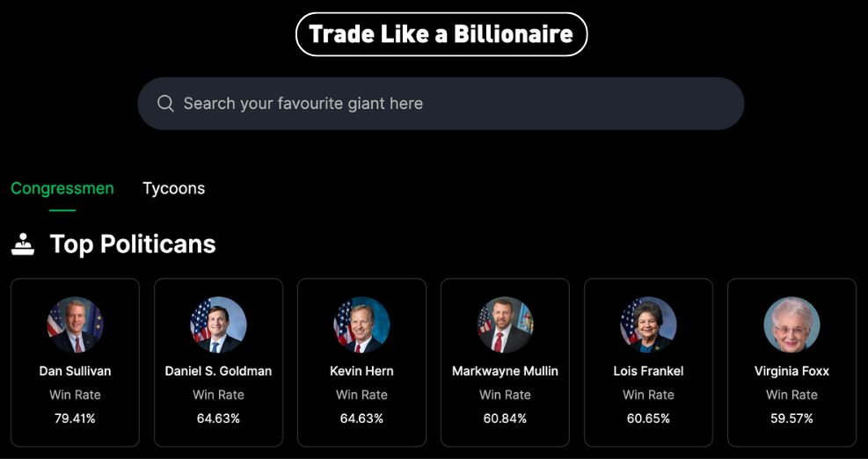Click the podium icon beside Top Politicans
The image size is (868, 459).
[x=23, y=244]
